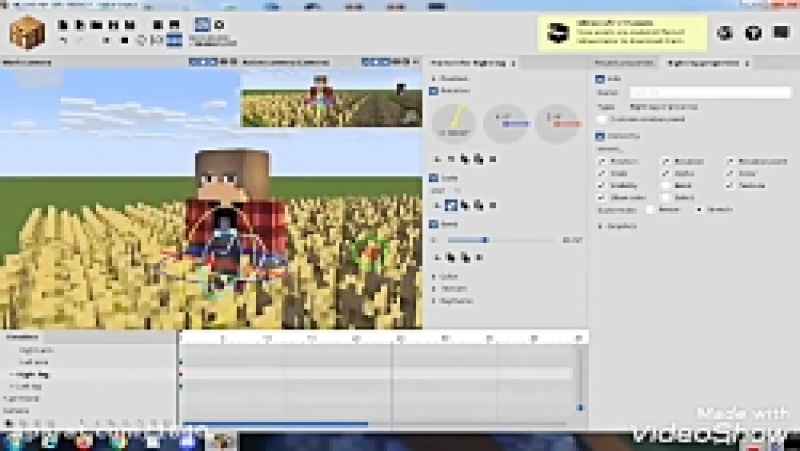Select the second radio option below Inherit
Viewport: 800px width, 451px height.
(x=699, y=210)
